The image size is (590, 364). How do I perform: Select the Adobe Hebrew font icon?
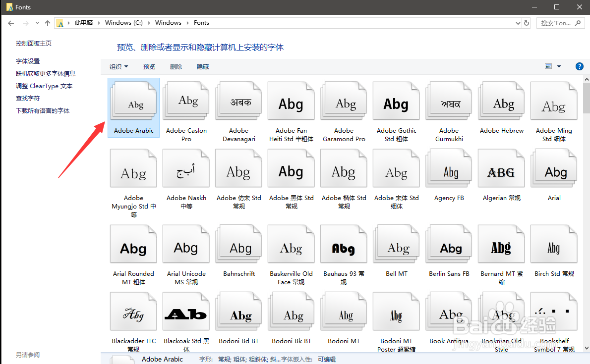coord(502,101)
